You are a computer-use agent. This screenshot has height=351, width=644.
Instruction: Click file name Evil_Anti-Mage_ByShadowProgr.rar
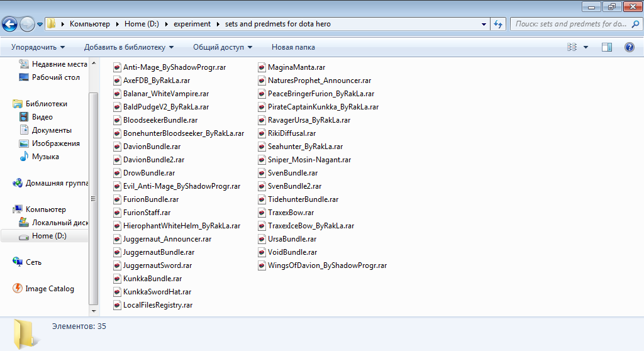[x=182, y=186]
